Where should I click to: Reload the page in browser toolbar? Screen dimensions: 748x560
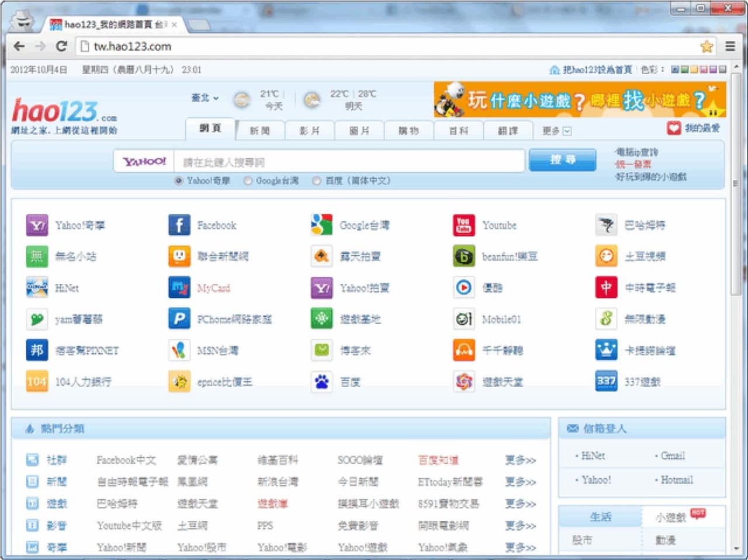coord(61,46)
